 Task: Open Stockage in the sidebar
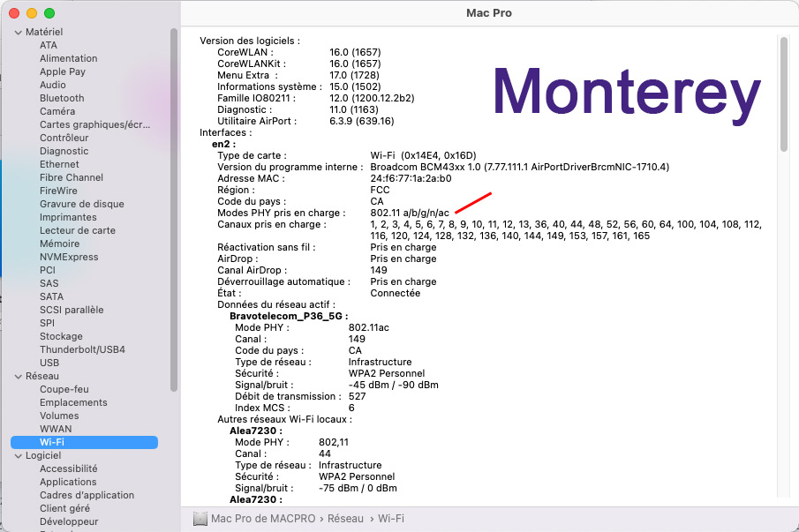pos(61,336)
